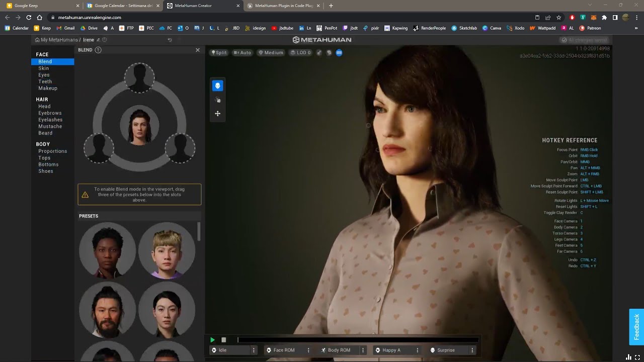The image size is (644, 362).
Task: Open the Blend help question mark
Action: pyautogui.click(x=98, y=50)
